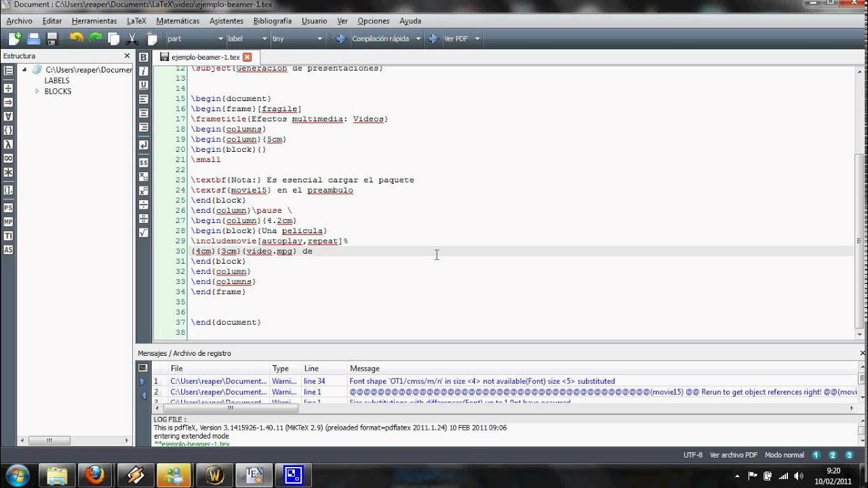Undo the last edit
The width and height of the screenshot is (868, 488).
tap(77, 39)
